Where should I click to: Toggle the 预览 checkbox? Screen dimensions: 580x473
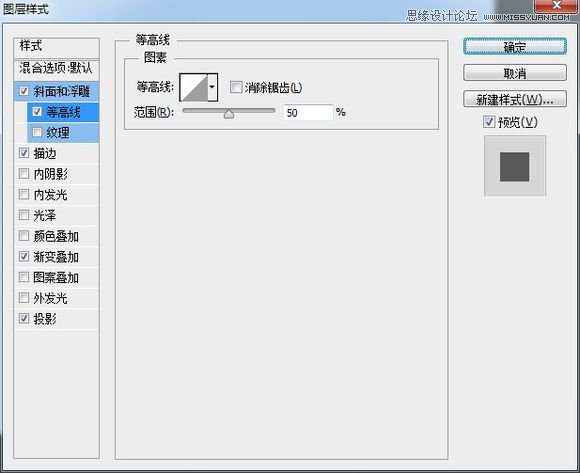(x=489, y=122)
